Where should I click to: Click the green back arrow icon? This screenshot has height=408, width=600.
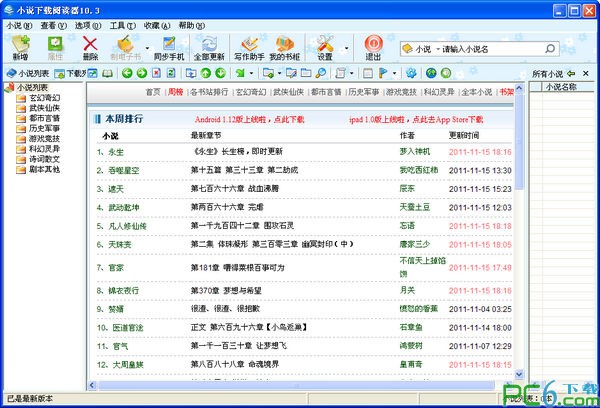127,73
